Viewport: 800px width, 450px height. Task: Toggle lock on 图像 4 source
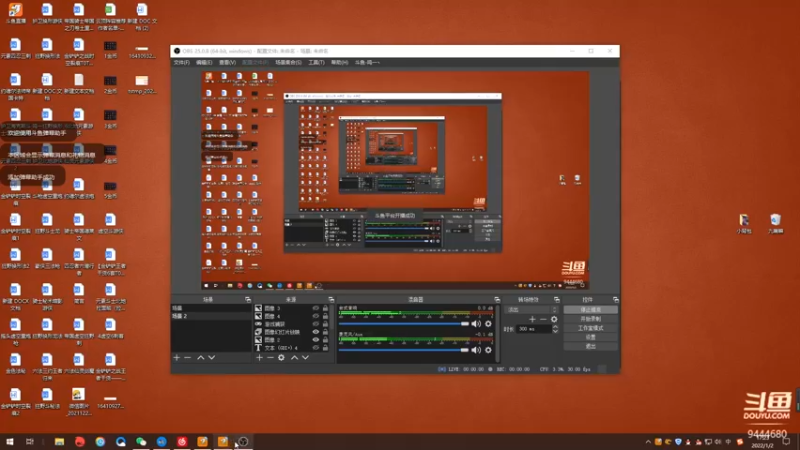(326, 316)
